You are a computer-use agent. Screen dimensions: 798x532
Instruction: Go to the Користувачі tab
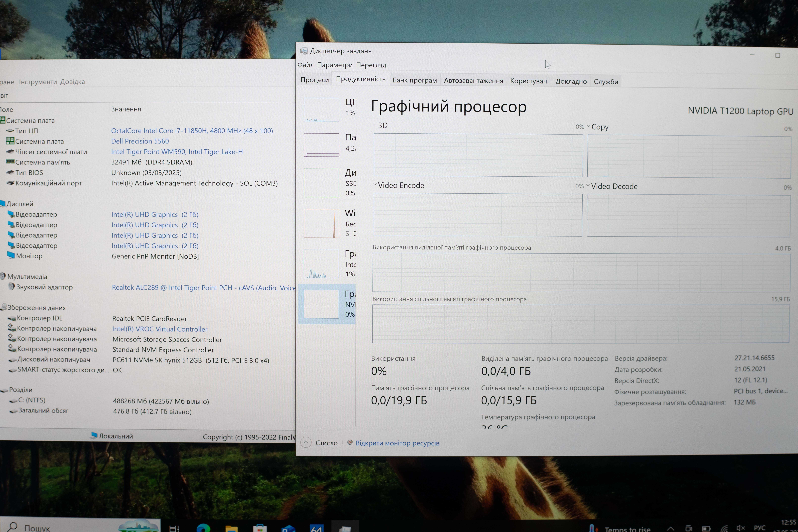(529, 81)
